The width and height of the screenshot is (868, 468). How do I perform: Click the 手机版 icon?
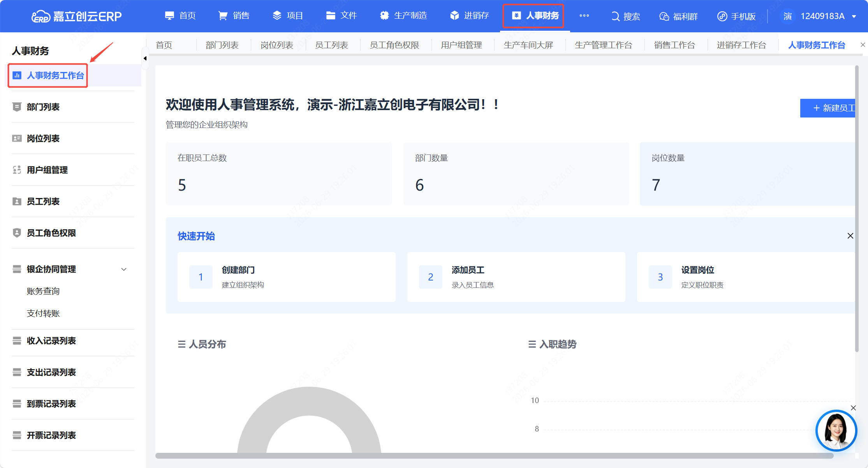click(722, 16)
